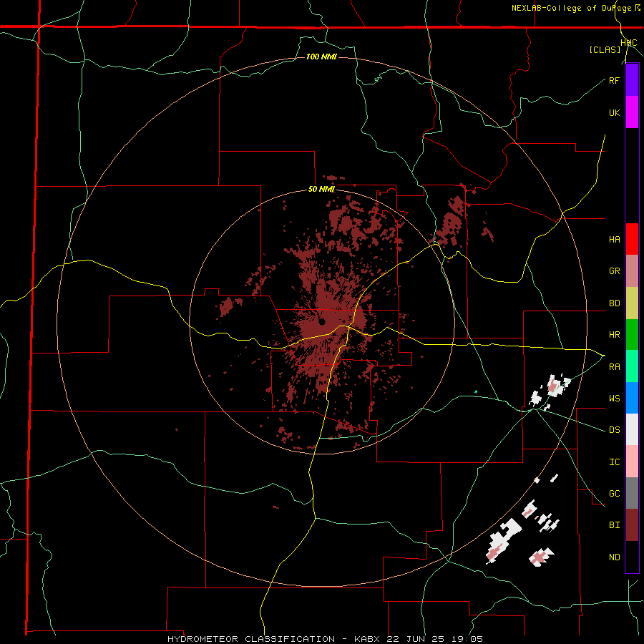
Task: Click the BD legend label
Action: [x=614, y=303]
